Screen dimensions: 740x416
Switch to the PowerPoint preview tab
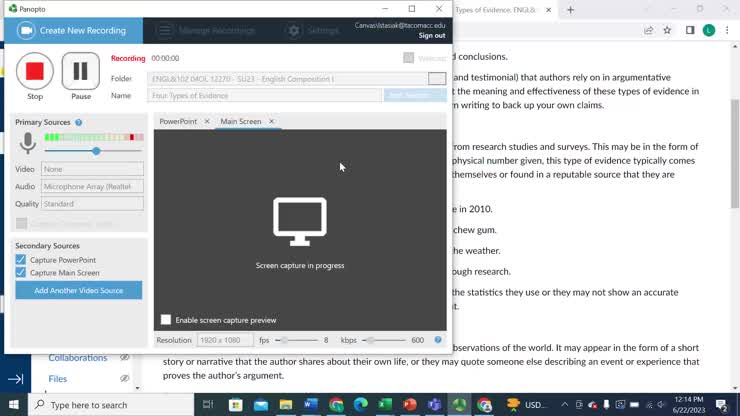(x=178, y=121)
